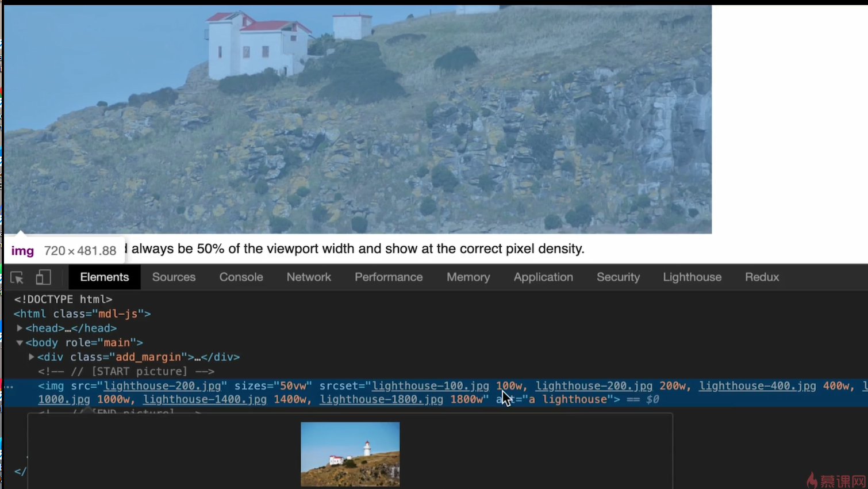
Task: Expand the add_margin div node
Action: pos(32,357)
